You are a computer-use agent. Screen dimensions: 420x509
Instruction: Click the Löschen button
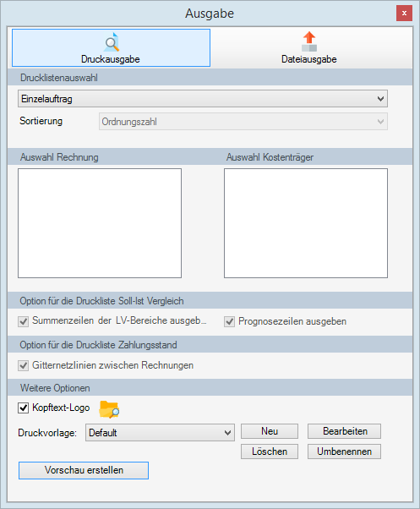(270, 452)
